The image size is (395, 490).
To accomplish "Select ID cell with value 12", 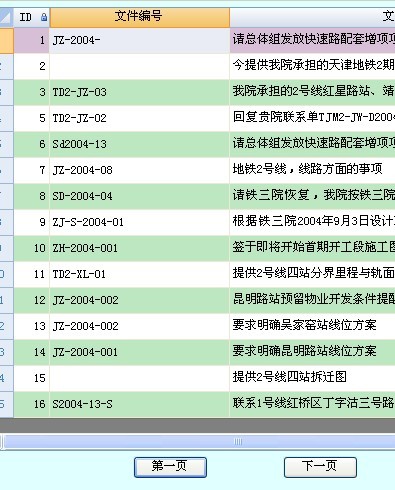I will [x=32, y=300].
